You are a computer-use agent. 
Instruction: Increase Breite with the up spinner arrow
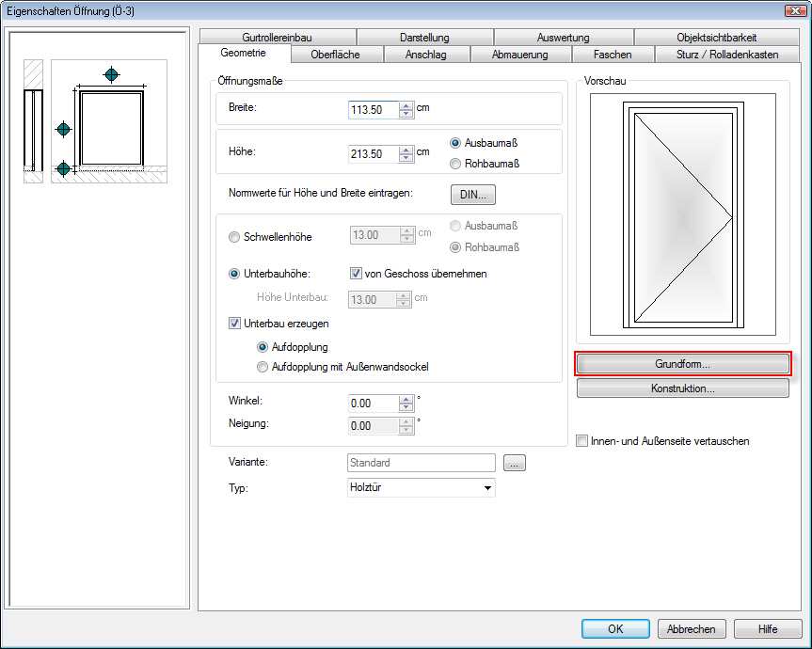(x=406, y=105)
